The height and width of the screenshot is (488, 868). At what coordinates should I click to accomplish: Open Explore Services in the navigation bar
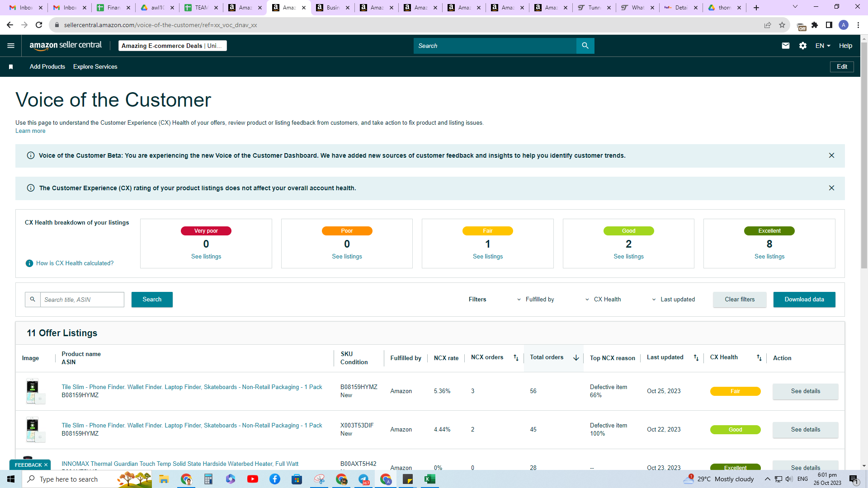(x=95, y=67)
